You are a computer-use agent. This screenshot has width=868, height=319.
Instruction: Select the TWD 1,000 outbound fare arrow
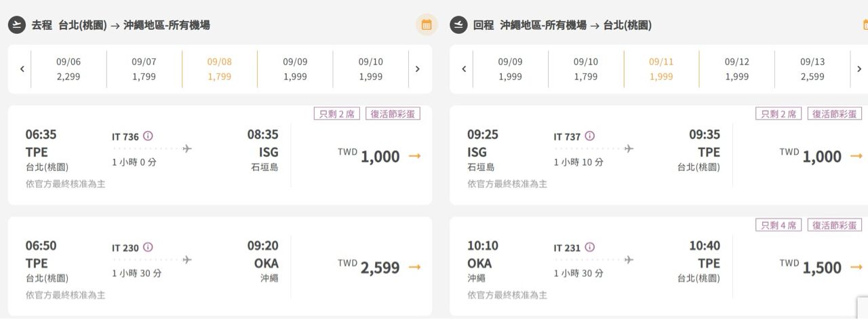(x=414, y=156)
